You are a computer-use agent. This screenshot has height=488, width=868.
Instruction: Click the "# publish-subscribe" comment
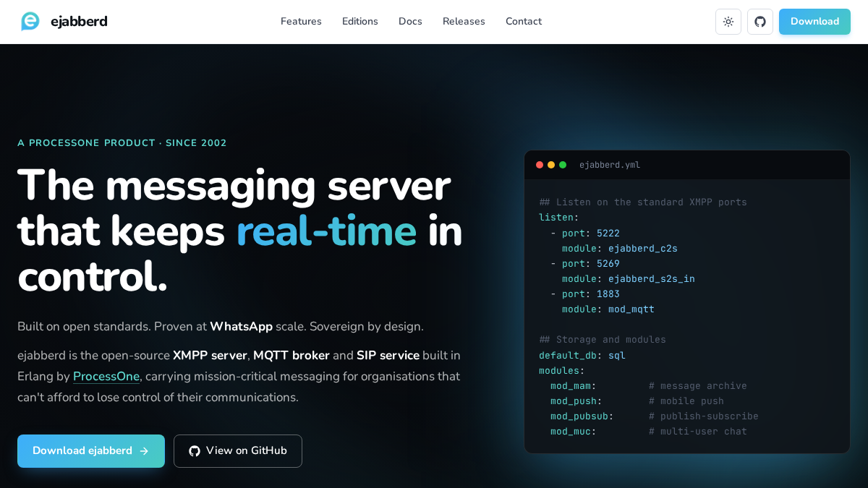[x=704, y=416]
